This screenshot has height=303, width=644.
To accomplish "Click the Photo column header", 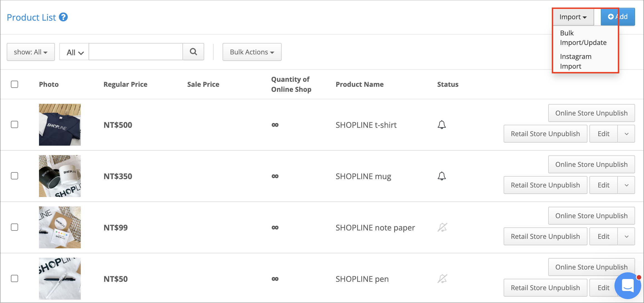I will [x=49, y=84].
